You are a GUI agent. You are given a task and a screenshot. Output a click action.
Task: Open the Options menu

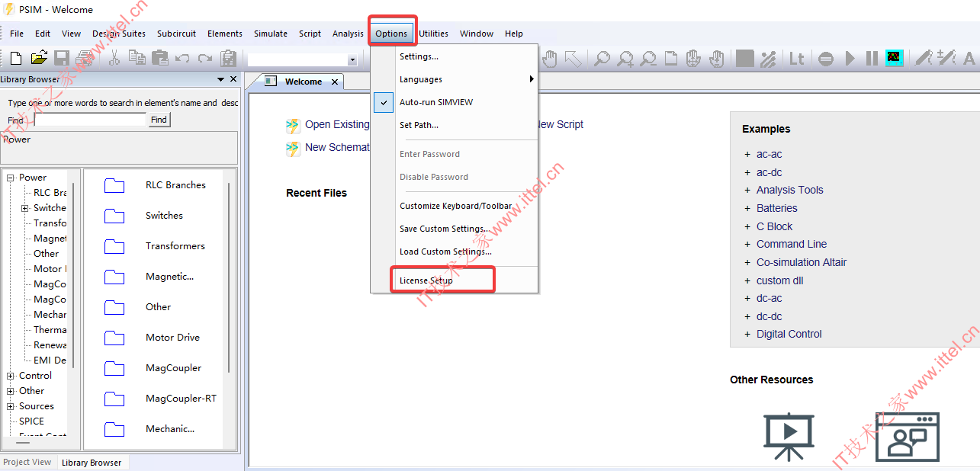tap(391, 34)
